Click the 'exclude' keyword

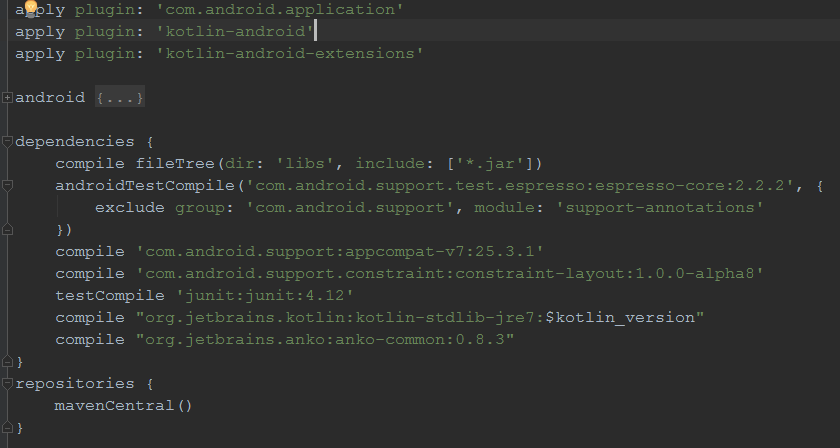[130, 207]
